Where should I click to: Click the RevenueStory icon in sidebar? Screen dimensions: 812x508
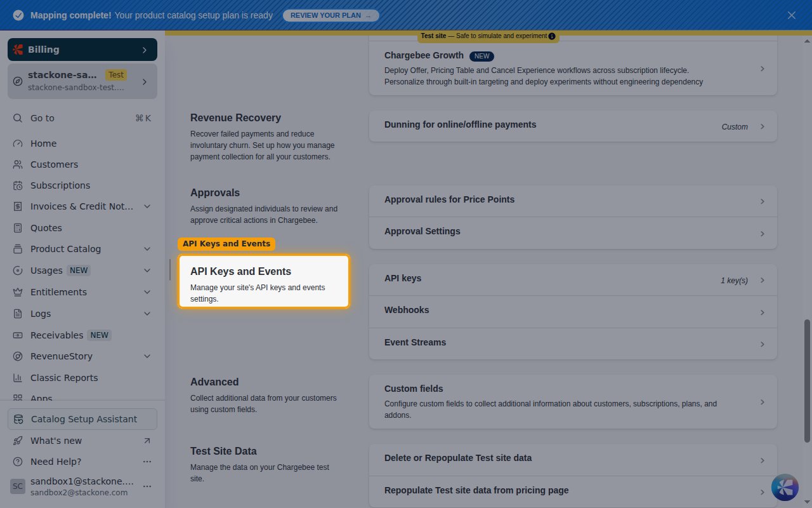tap(18, 356)
